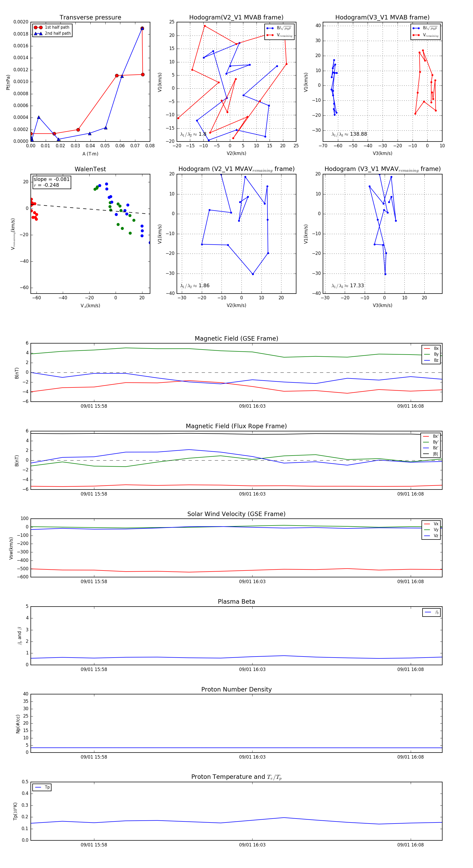This screenshot has height=868, width=473.
Task: Click the 'Magnetic Field (Flux Rope Frame)' title
Action: pos(236,426)
